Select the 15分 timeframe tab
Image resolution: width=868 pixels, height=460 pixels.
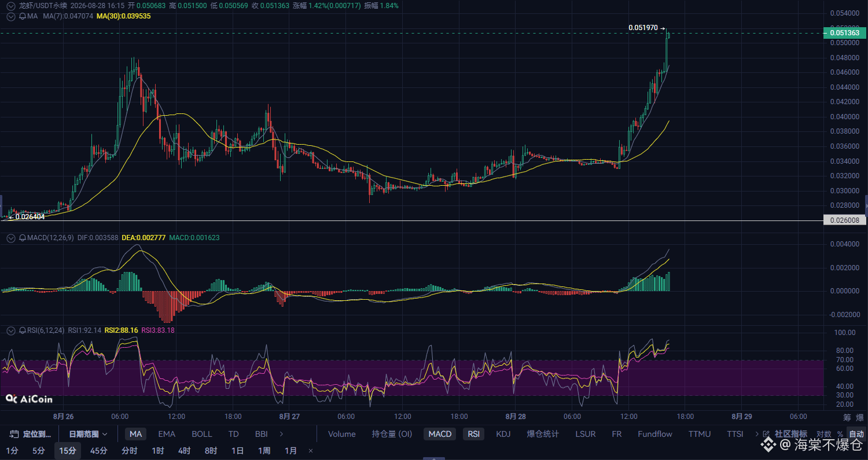coord(68,451)
